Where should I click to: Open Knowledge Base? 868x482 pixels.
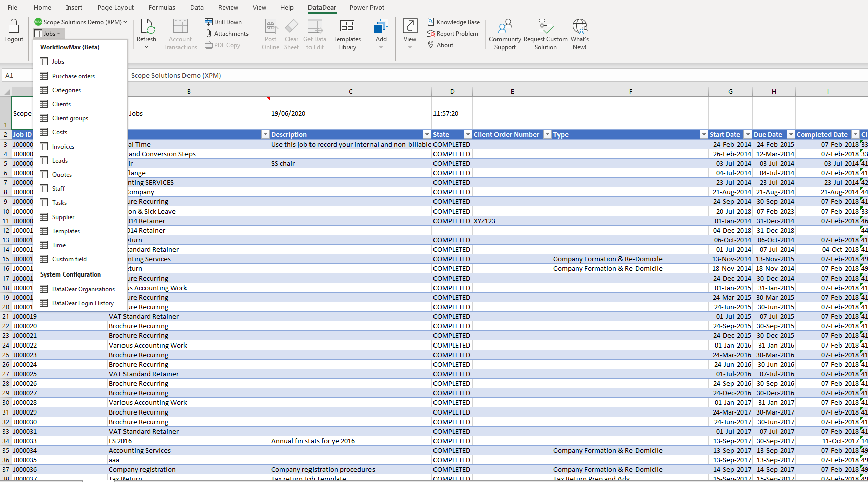454,22
